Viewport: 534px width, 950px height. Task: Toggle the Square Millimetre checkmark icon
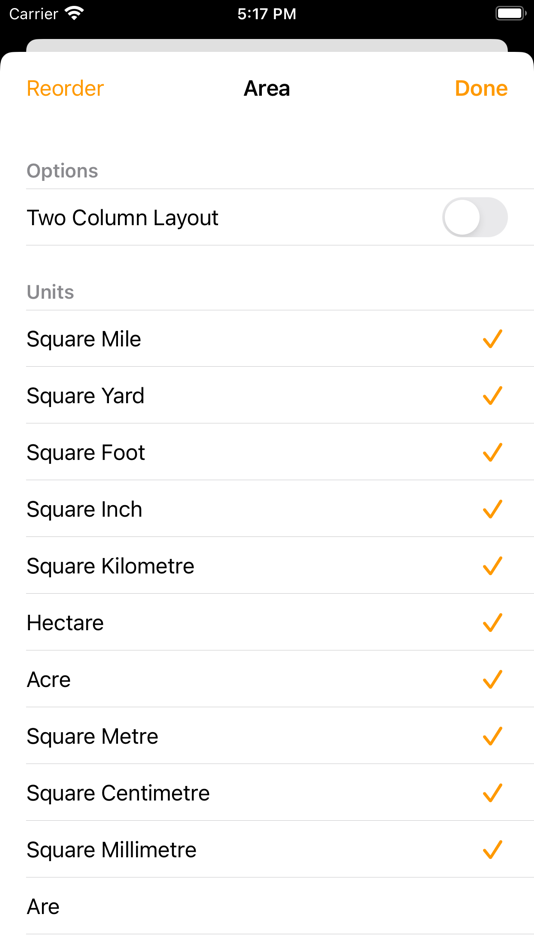[492, 849]
